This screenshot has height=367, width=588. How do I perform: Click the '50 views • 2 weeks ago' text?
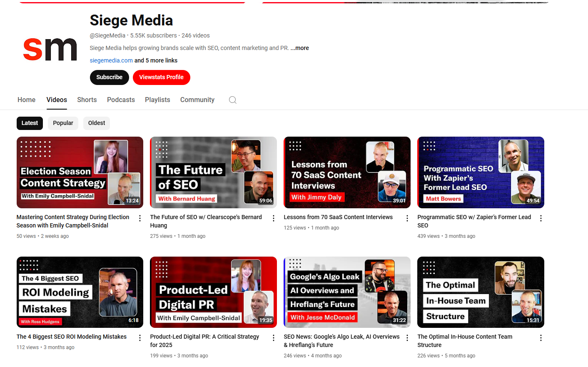click(42, 236)
